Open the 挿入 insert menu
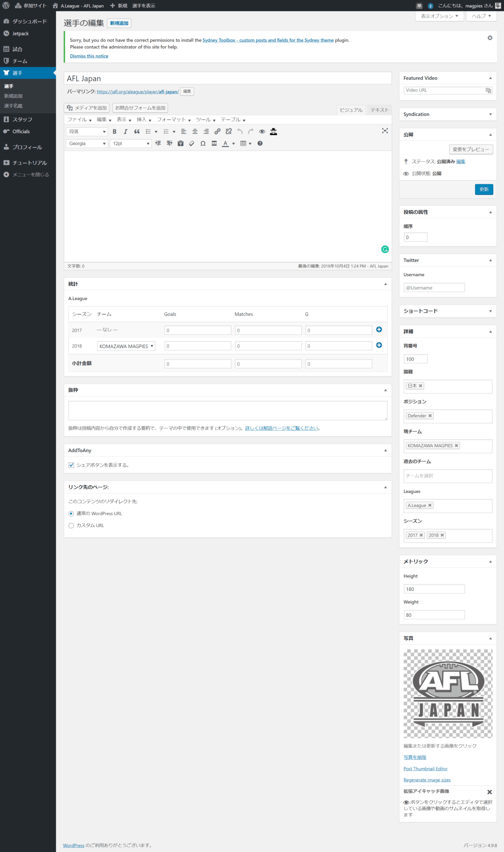Image resolution: width=504 pixels, height=852 pixels. [x=144, y=120]
